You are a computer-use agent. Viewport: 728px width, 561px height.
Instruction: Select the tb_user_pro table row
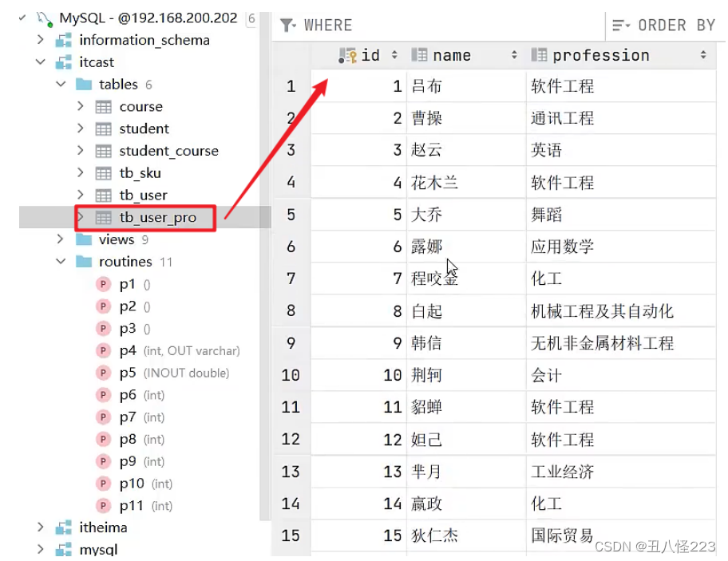[x=144, y=218]
